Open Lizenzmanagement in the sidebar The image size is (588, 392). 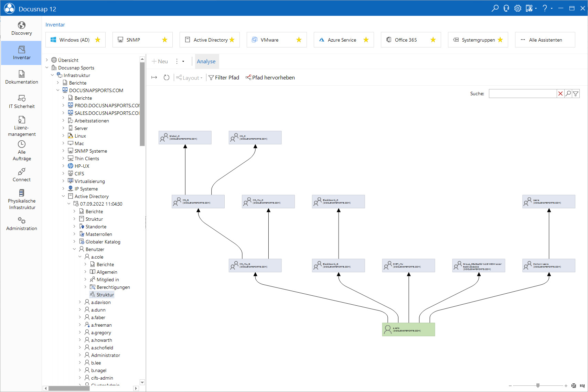[x=21, y=126]
